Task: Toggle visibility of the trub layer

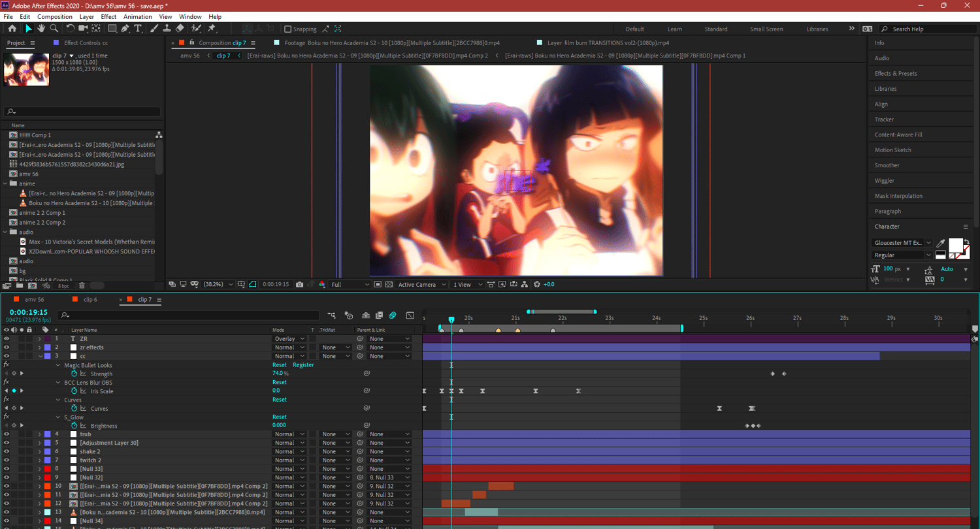Action: [x=7, y=434]
